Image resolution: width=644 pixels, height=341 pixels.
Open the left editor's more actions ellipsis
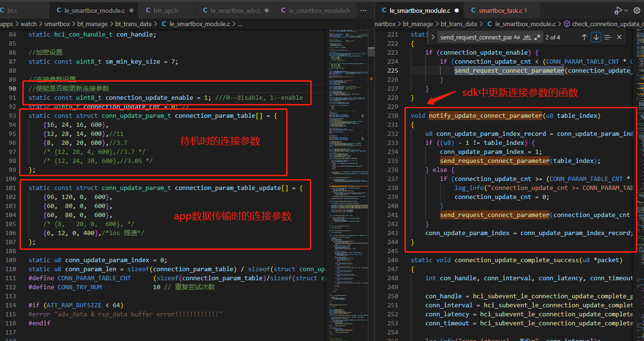(x=364, y=10)
